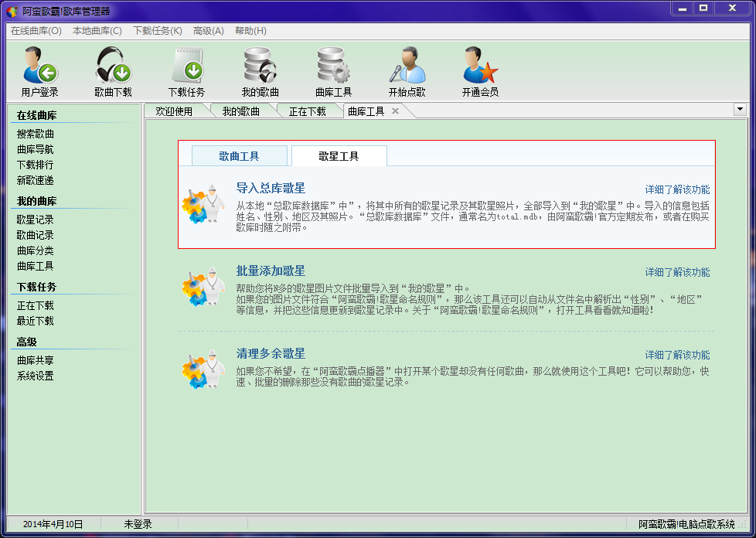Viewport: 756px width, 538px height.
Task: Select 最近下载 in sidebar
Action: tap(36, 321)
